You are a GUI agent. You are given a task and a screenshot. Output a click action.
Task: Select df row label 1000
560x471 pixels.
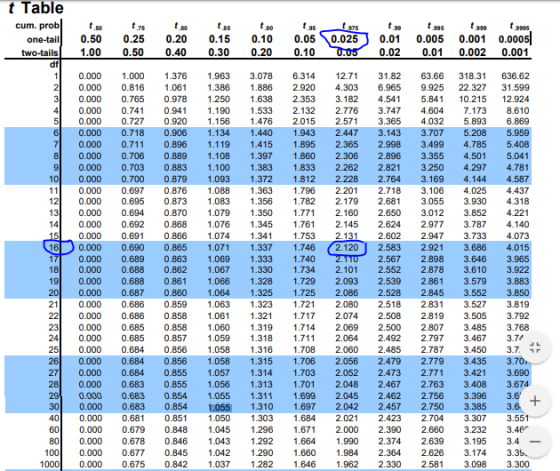[x=50, y=465]
